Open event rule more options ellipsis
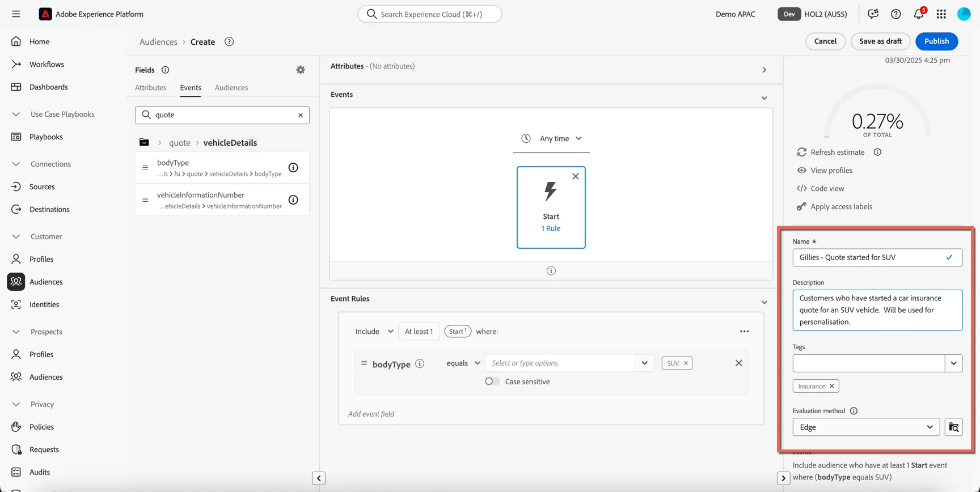The width and height of the screenshot is (980, 492). coord(744,332)
